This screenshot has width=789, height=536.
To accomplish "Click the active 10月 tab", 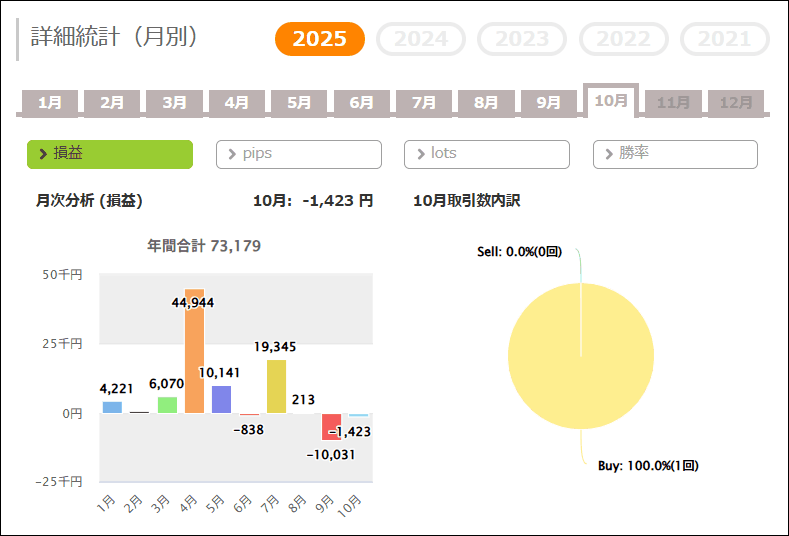I will 611,101.
